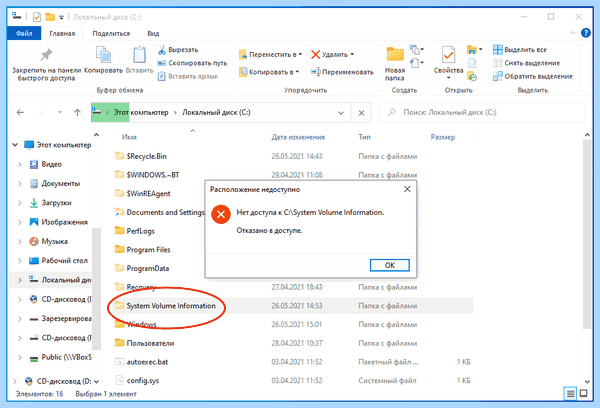Image resolution: width=600 pixels, height=408 pixels.
Task: Sort by Дата изменения column header
Action: click(298, 137)
